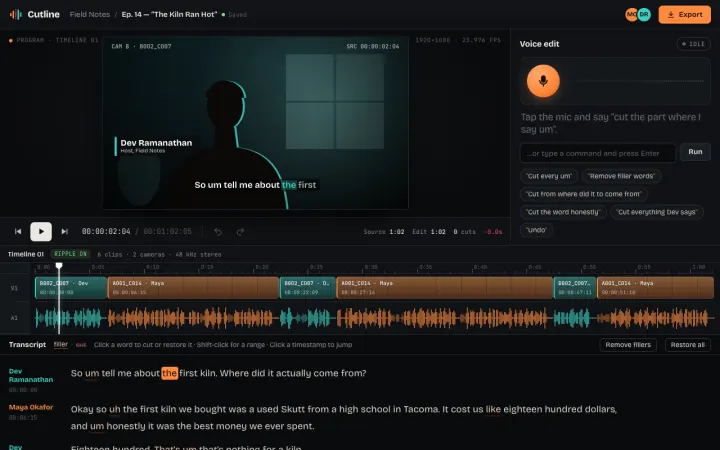The width and height of the screenshot is (720, 450).
Task: Click the V1 track label
Action: (x=14, y=288)
